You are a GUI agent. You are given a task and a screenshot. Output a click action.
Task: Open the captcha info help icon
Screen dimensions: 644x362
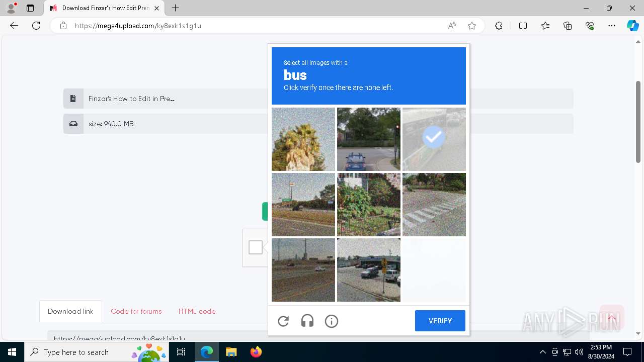pyautogui.click(x=332, y=321)
